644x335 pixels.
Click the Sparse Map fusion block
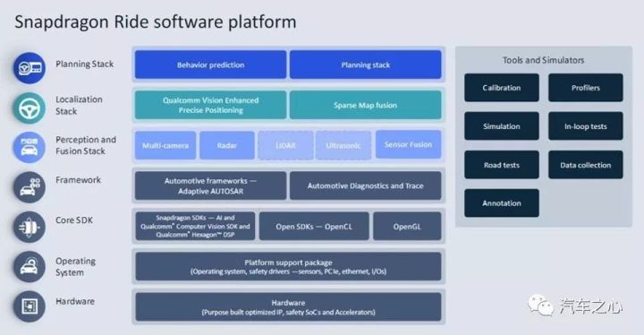[365, 105]
